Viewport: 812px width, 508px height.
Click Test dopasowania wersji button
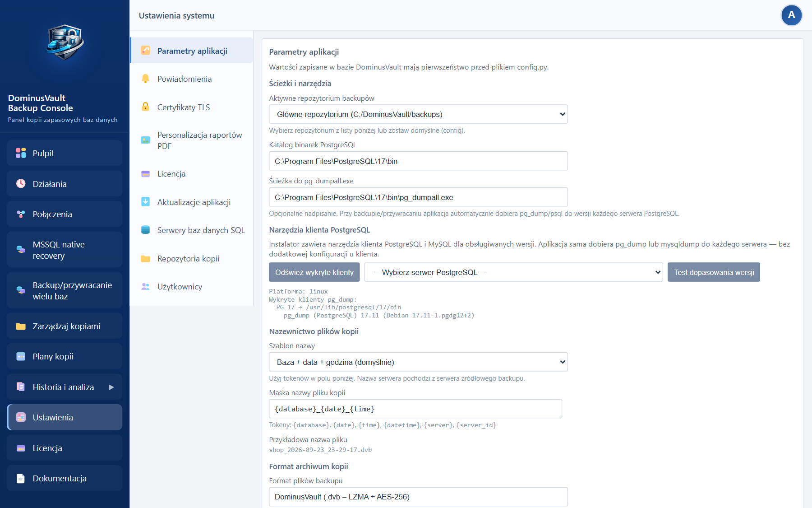pyautogui.click(x=714, y=272)
